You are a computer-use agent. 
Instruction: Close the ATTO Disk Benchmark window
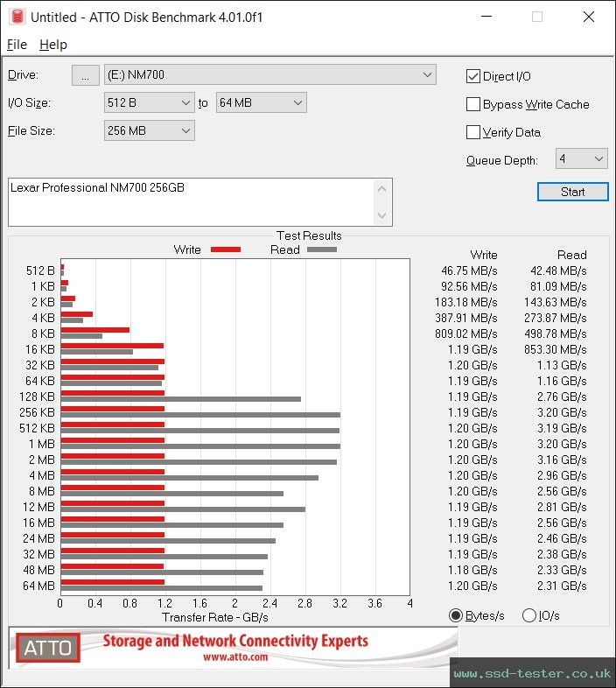pos(588,17)
